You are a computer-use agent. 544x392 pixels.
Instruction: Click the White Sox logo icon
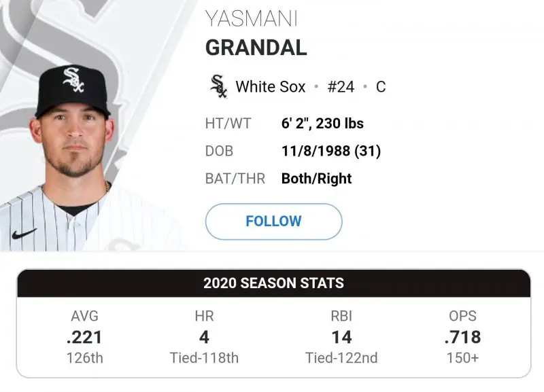(x=219, y=87)
